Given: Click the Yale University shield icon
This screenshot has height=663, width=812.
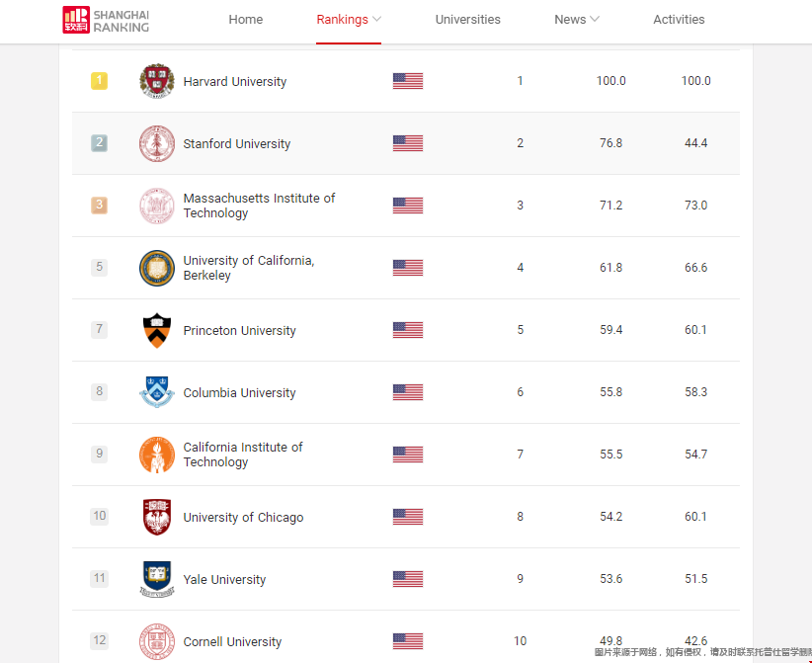Looking at the screenshot, I should tap(156, 579).
